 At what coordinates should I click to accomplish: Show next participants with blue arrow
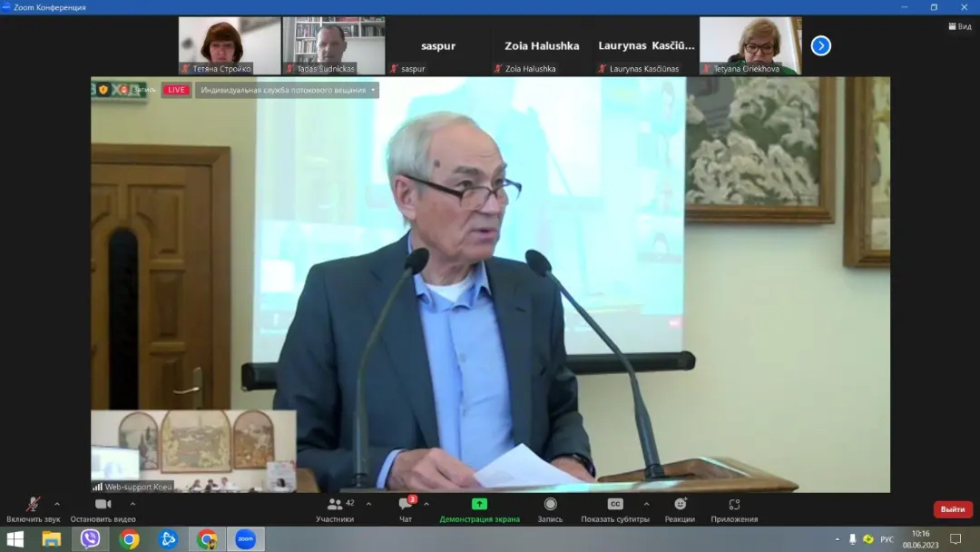[820, 45]
